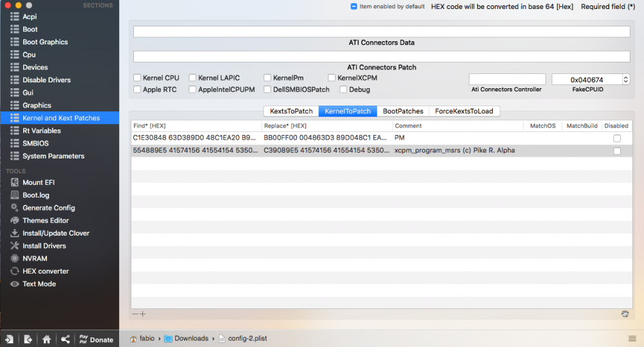
Task: Click config-2.plist in the path bar
Action: pyautogui.click(x=243, y=339)
